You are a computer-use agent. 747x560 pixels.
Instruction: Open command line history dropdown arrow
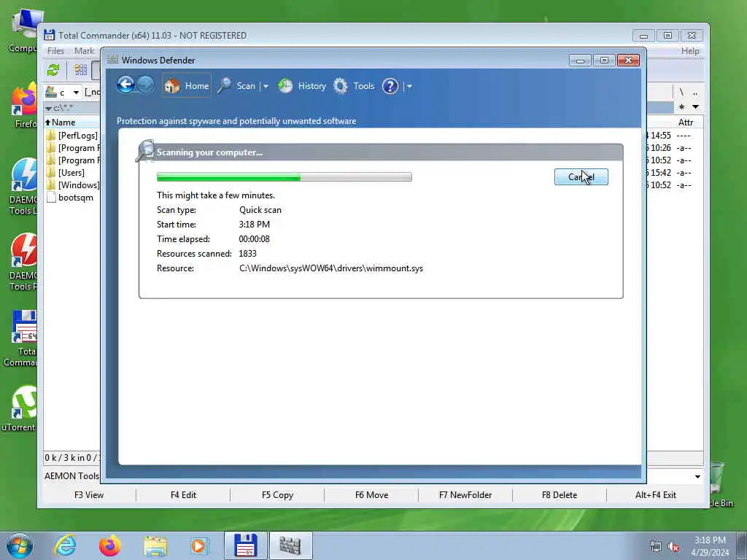pyautogui.click(x=697, y=476)
